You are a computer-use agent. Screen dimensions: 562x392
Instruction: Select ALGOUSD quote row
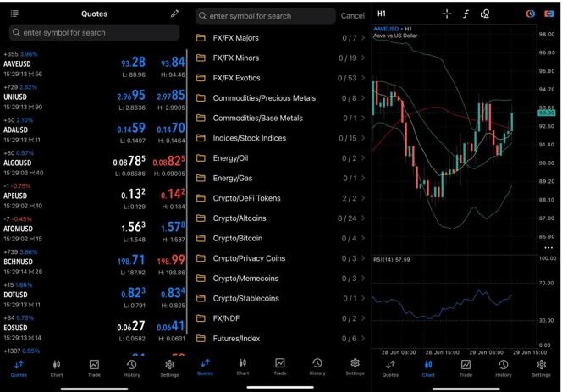tap(94, 163)
